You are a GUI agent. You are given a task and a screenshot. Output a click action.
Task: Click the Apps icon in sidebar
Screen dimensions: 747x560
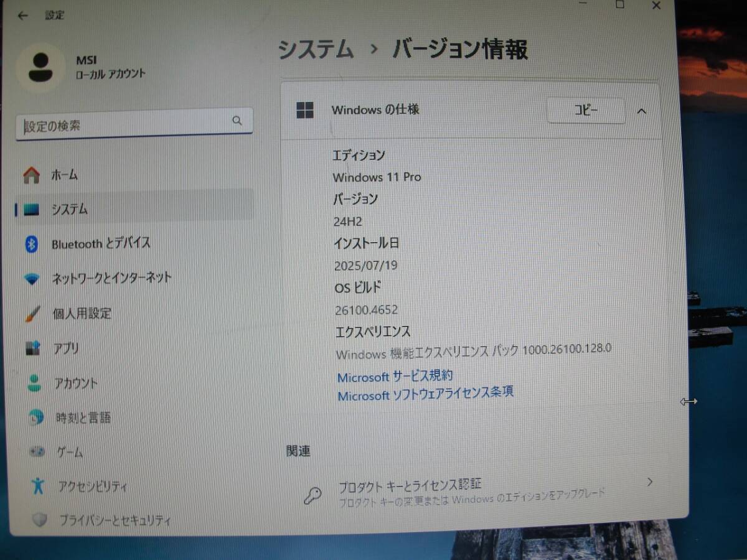pyautogui.click(x=33, y=348)
